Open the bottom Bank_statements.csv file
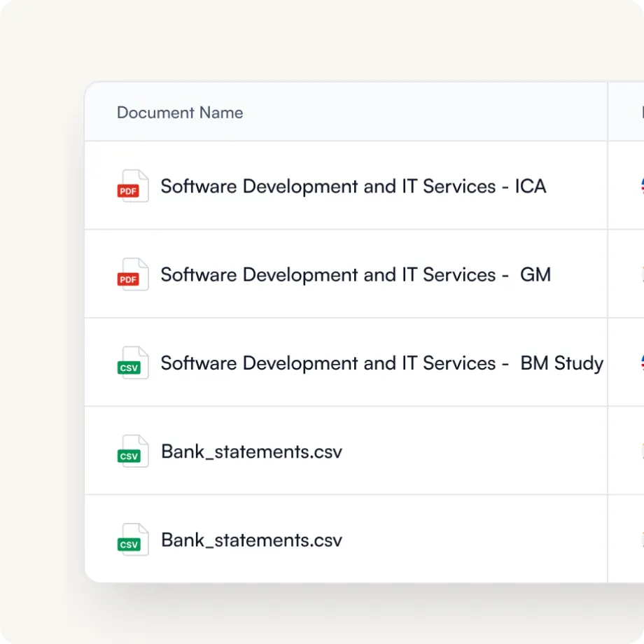Viewport: 644px width, 644px height. (x=251, y=540)
